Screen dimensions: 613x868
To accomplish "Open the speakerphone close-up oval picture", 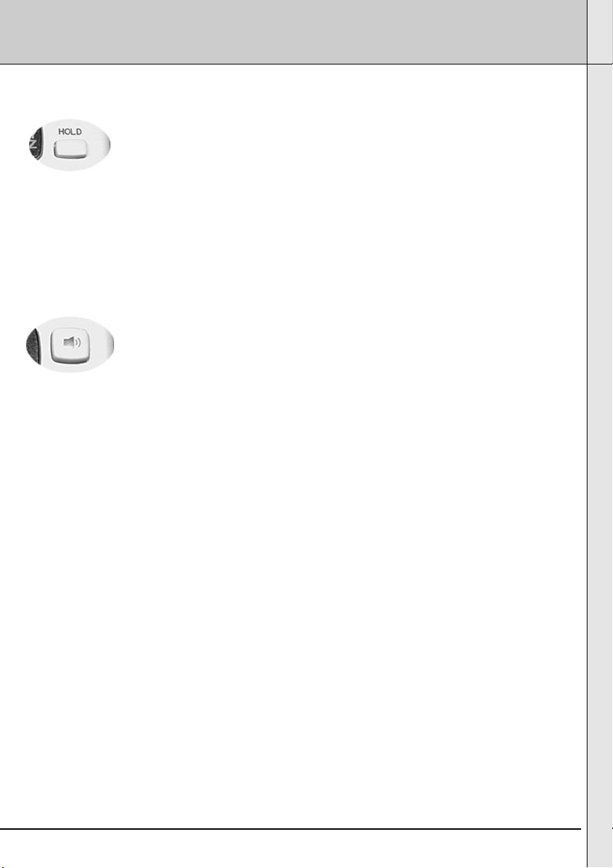I will (69, 345).
